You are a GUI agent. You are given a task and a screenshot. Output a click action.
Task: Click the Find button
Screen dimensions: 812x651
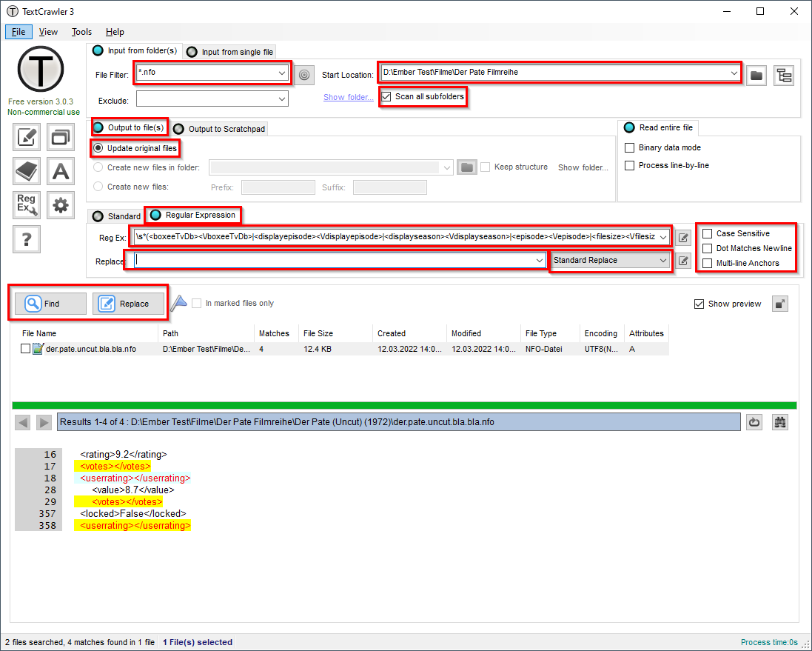click(x=51, y=304)
